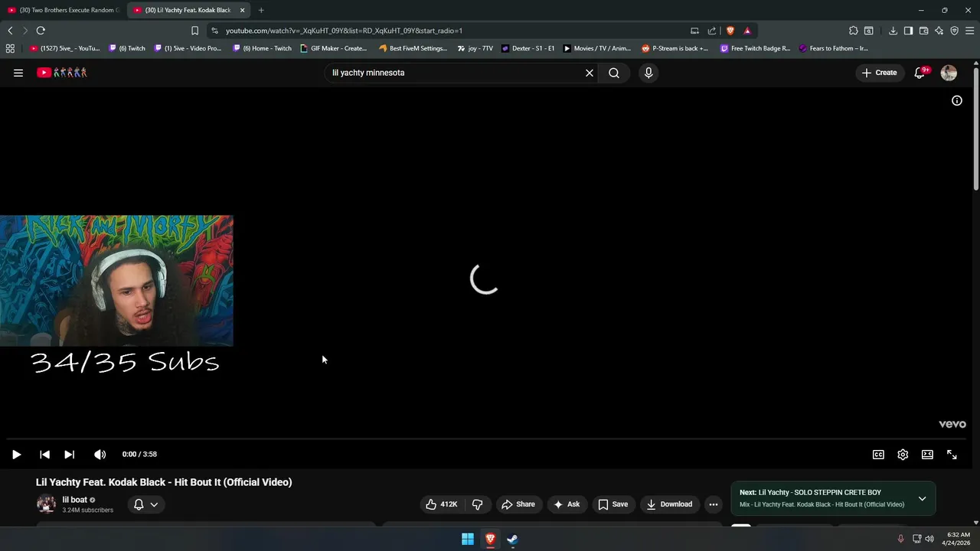Toggle the browser sidebar panel
Viewport: 980px width, 551px height.
click(908, 31)
